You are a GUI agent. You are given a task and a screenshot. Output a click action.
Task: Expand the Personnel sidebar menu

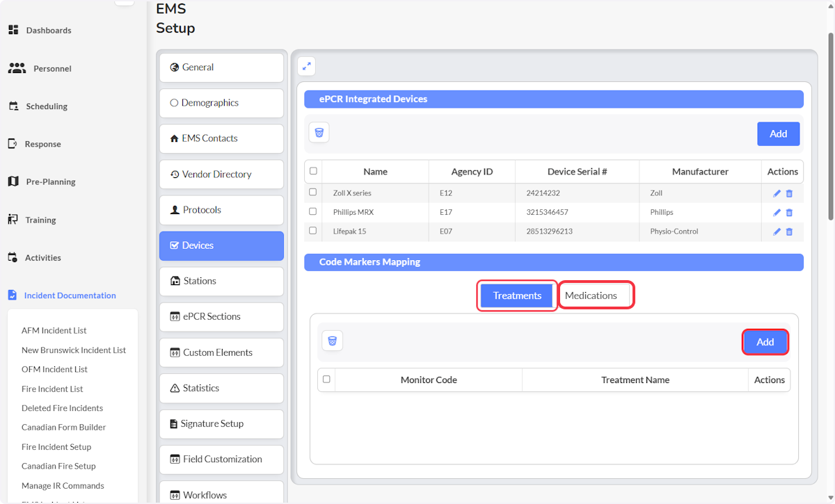pos(53,69)
